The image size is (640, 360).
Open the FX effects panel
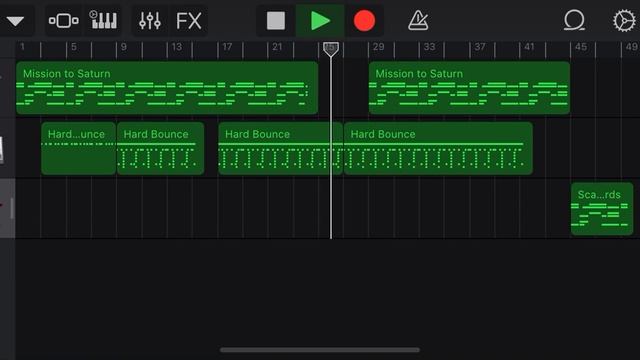[x=189, y=20]
